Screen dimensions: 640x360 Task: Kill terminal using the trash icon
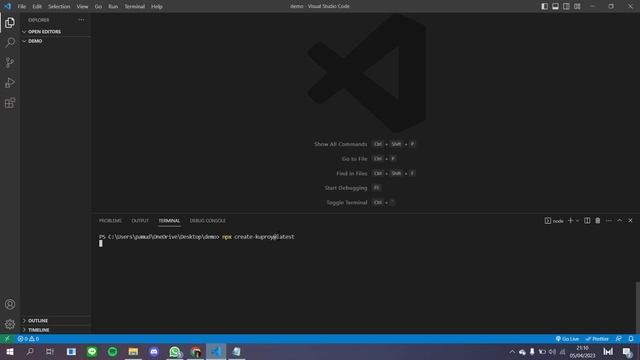tap(598, 220)
